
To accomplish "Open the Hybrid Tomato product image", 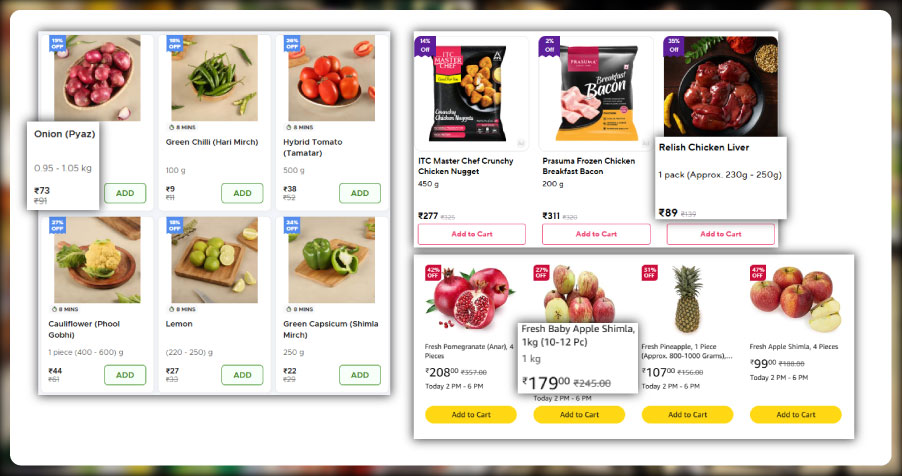I will click(331, 78).
